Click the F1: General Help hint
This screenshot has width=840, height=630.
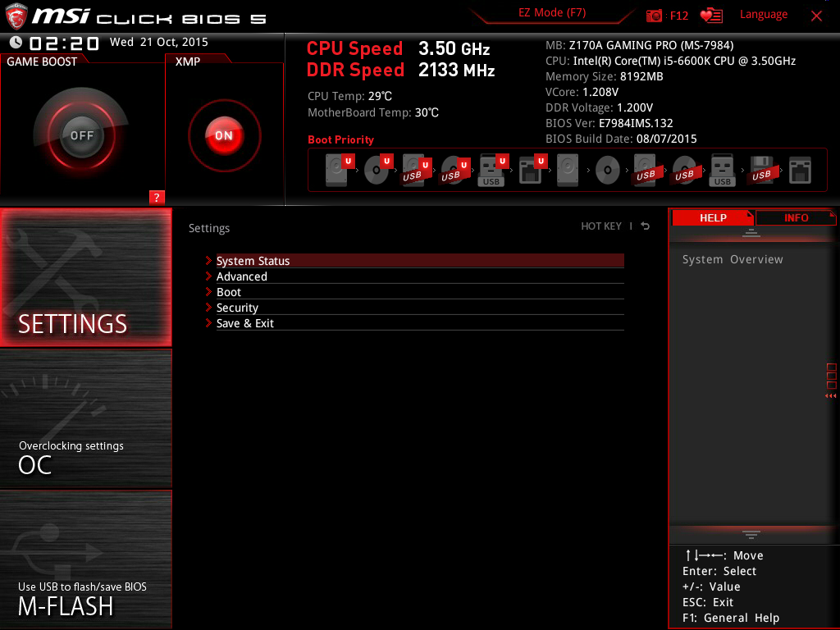731,618
